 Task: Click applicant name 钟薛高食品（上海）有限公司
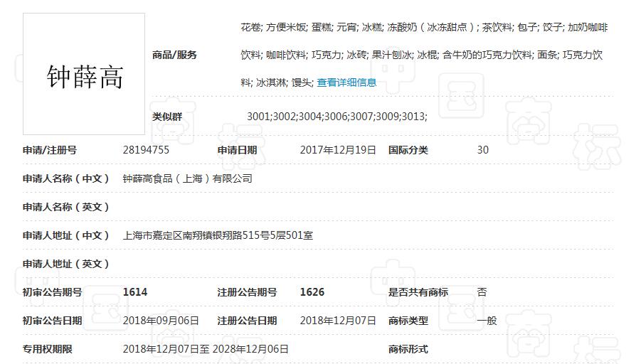click(x=187, y=178)
